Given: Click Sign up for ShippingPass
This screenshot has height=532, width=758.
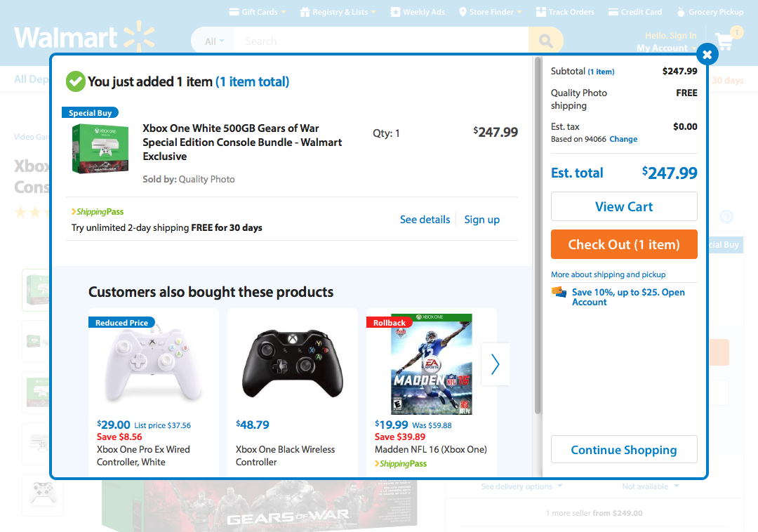Looking at the screenshot, I should (482, 220).
